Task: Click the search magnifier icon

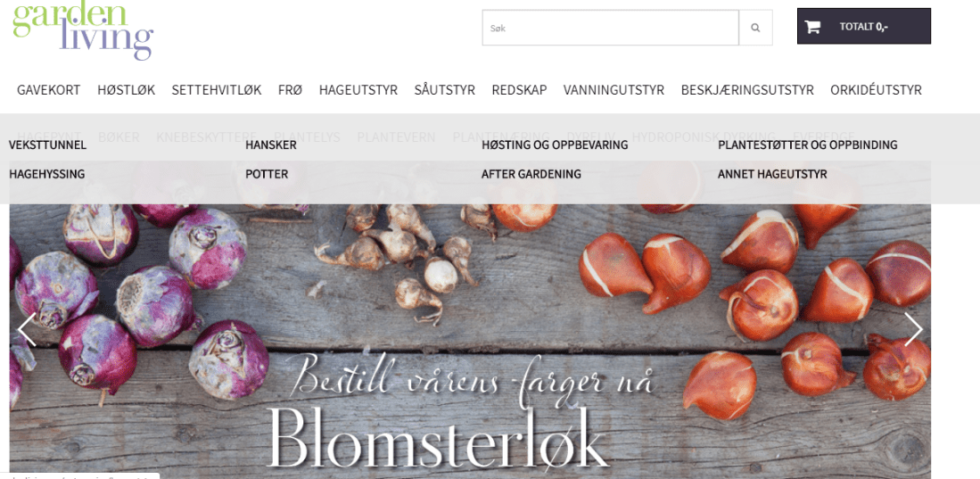Action: pyautogui.click(x=755, y=28)
